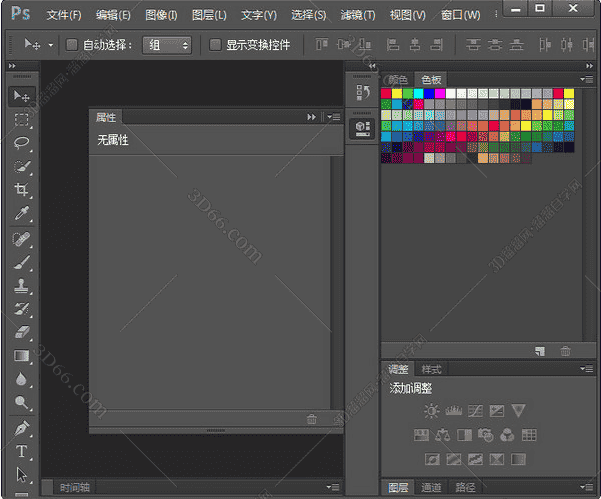Viewport: 601px width, 499px height.
Task: Select the Crop tool
Action: (22, 190)
